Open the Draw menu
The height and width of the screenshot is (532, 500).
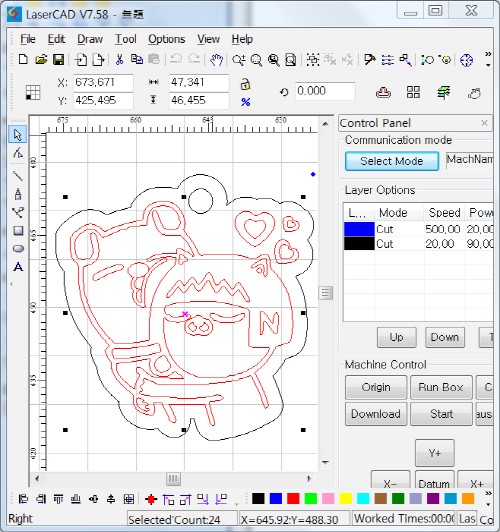point(90,39)
